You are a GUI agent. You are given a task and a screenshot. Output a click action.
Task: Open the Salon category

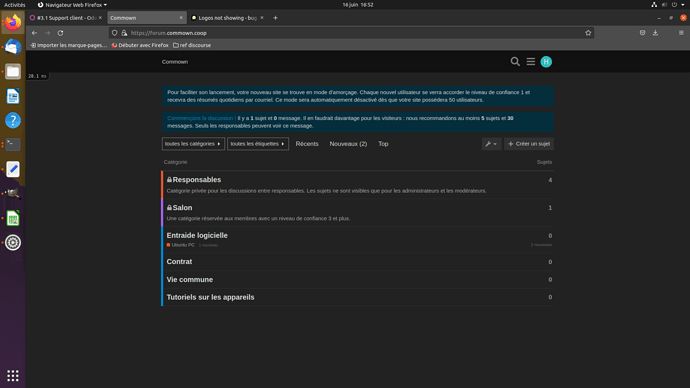182,208
